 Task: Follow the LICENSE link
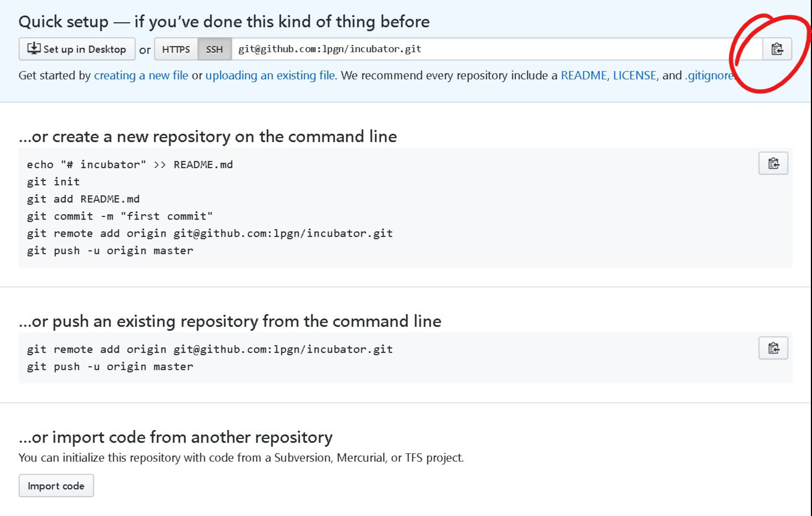634,75
